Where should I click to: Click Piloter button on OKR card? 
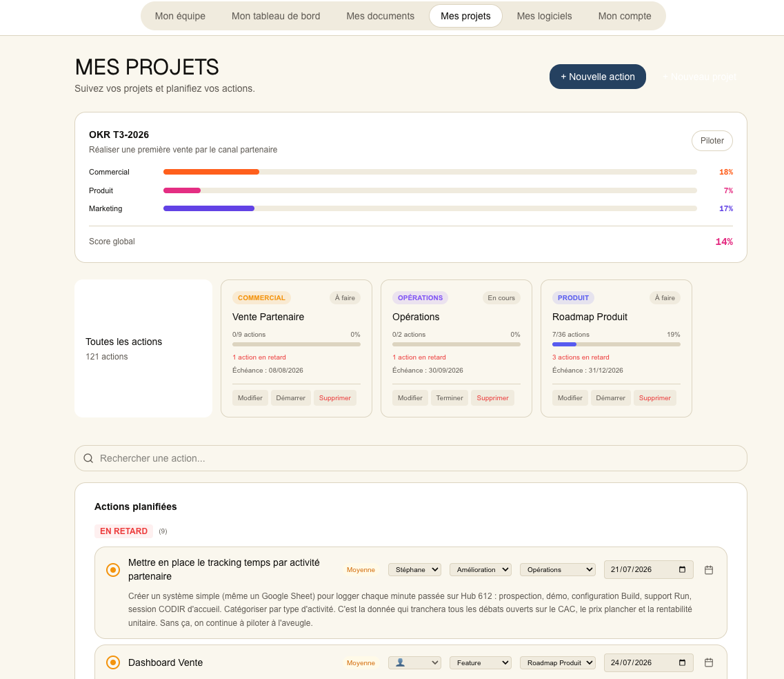click(712, 141)
